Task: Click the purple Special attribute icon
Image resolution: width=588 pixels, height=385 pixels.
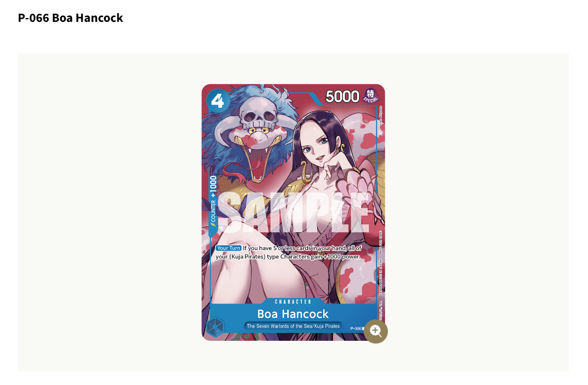Action: point(370,95)
